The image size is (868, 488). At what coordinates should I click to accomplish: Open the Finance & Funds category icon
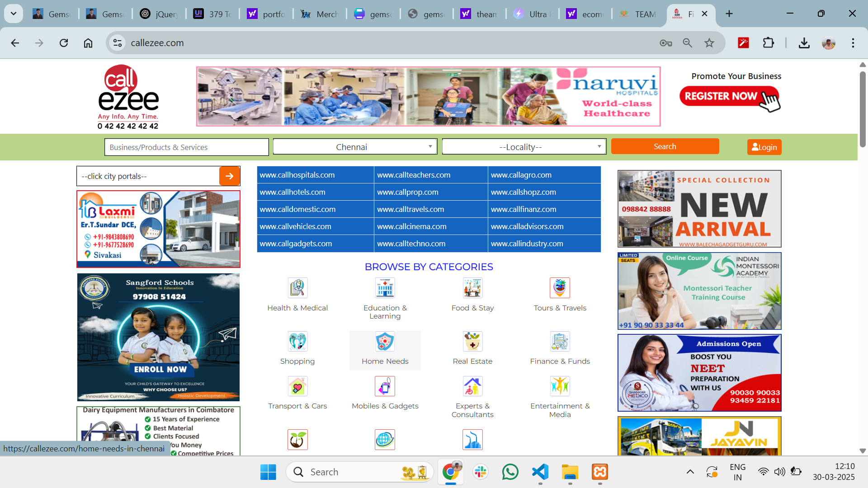pyautogui.click(x=560, y=341)
